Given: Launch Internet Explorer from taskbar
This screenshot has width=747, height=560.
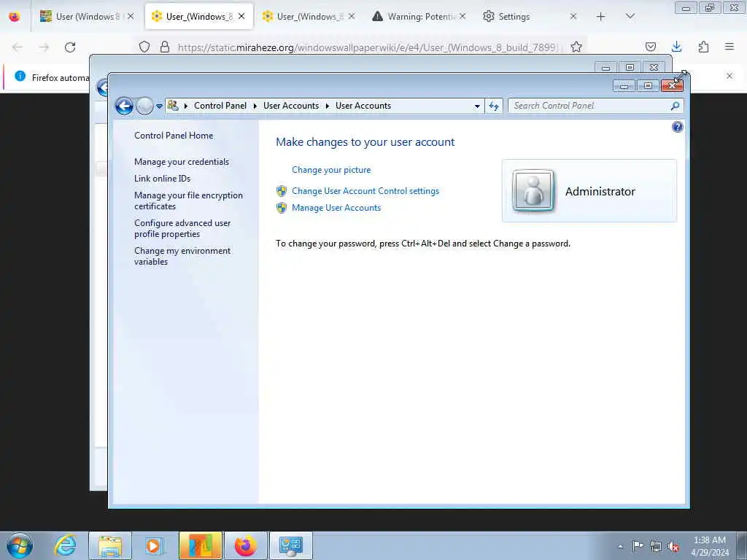Looking at the screenshot, I should tap(65, 545).
